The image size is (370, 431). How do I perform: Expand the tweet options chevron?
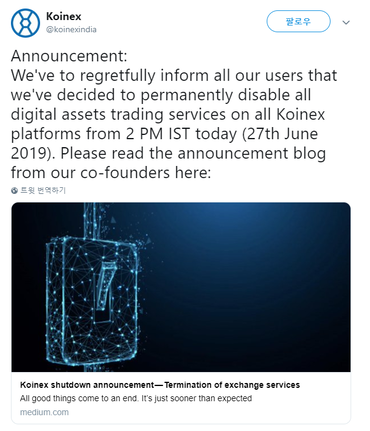346,23
